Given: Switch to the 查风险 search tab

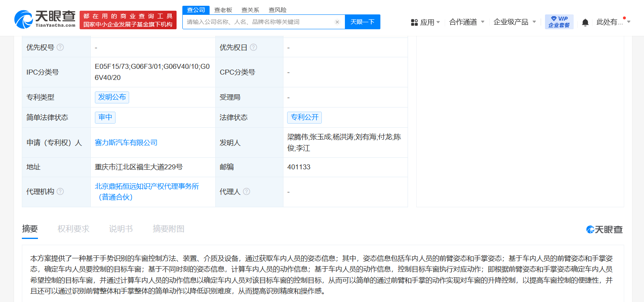Looking at the screenshot, I should tap(278, 10).
